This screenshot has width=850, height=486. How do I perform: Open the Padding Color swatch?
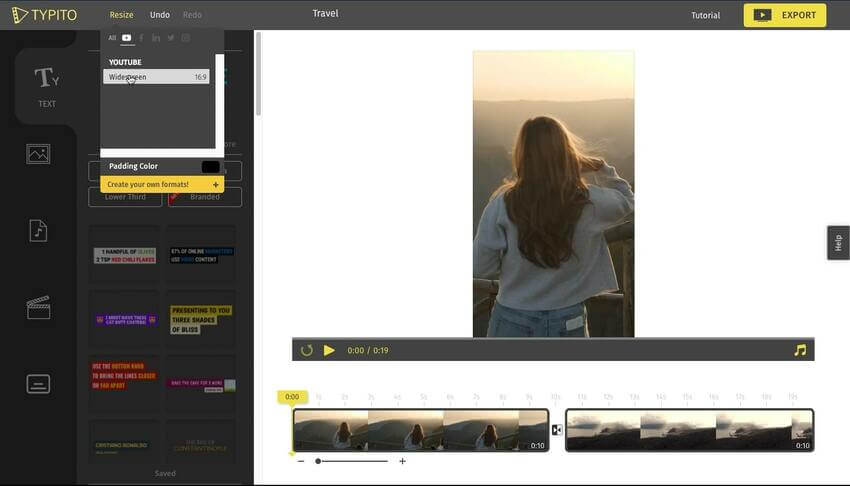[211, 166]
